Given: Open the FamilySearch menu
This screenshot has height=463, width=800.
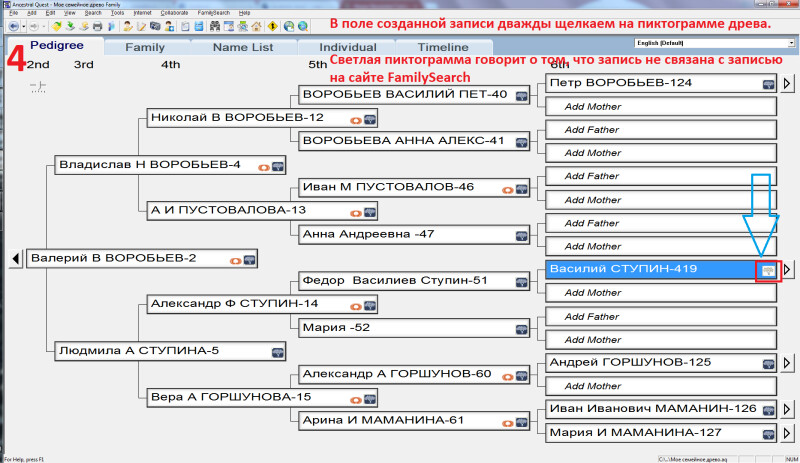Looking at the screenshot, I should pyautogui.click(x=213, y=13).
